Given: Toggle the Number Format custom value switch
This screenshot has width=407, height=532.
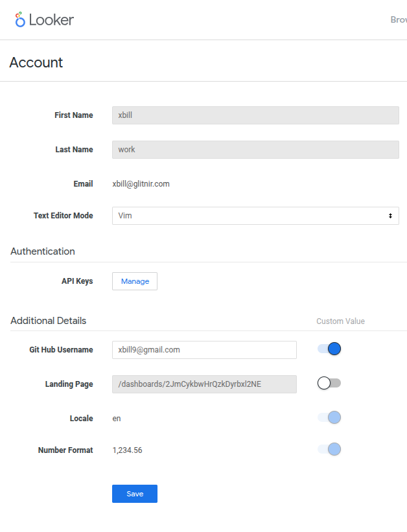Looking at the screenshot, I should 329,449.
